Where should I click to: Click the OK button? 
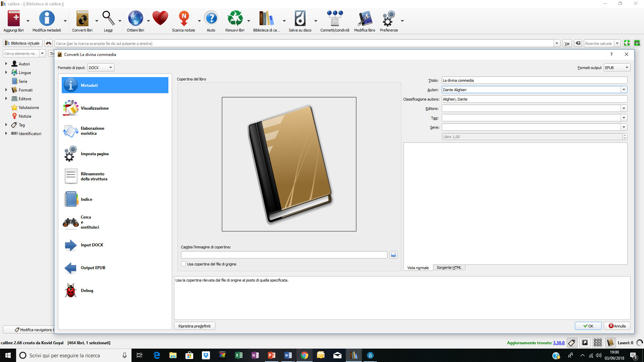[x=588, y=326]
